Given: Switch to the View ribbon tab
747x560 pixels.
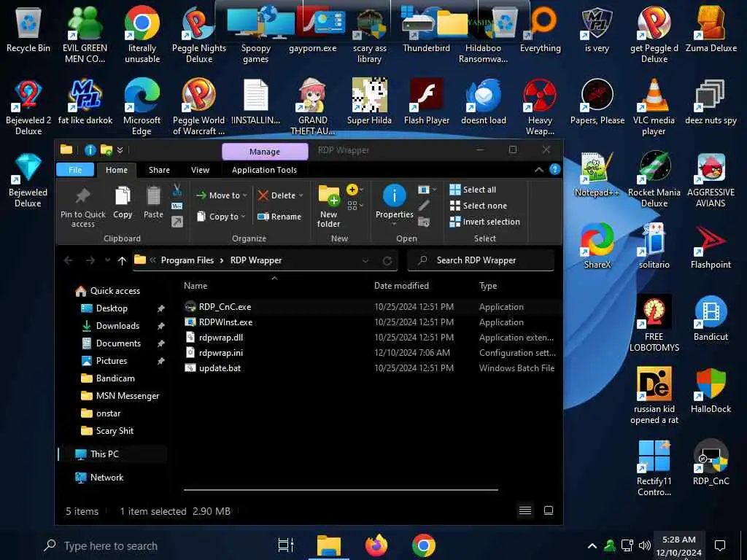Looking at the screenshot, I should point(200,170).
